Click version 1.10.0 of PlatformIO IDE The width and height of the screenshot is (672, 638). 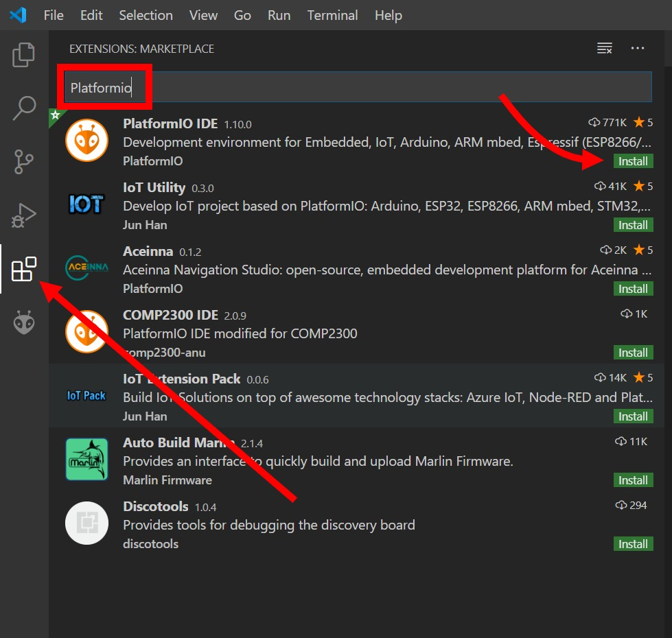tap(238, 125)
